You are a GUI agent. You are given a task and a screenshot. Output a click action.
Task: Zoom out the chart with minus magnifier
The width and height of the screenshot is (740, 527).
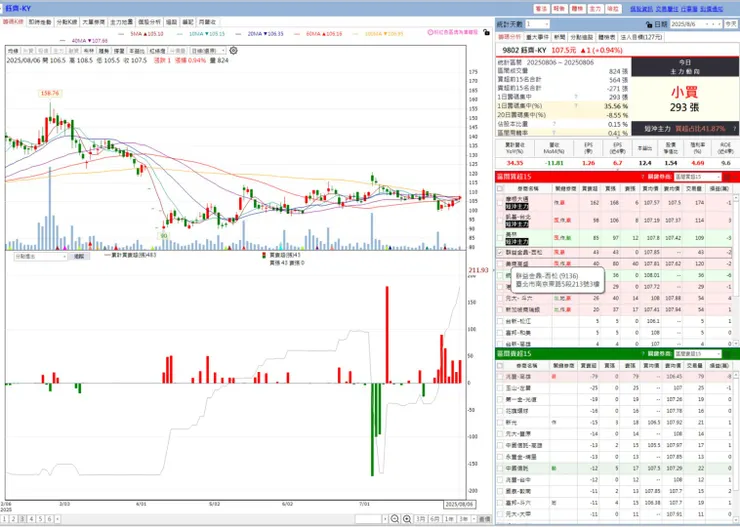395,519
